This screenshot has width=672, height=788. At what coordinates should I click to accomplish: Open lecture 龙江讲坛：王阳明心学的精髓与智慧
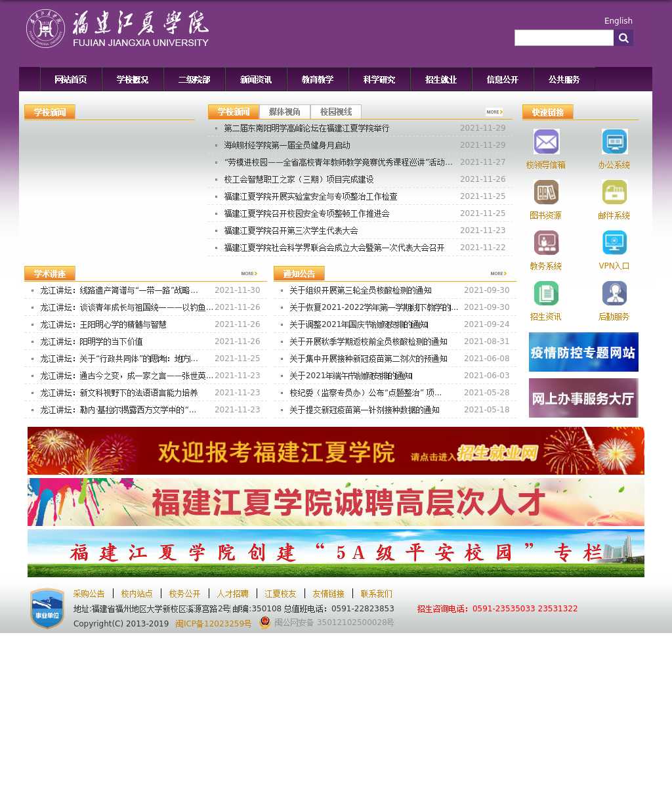pos(103,325)
